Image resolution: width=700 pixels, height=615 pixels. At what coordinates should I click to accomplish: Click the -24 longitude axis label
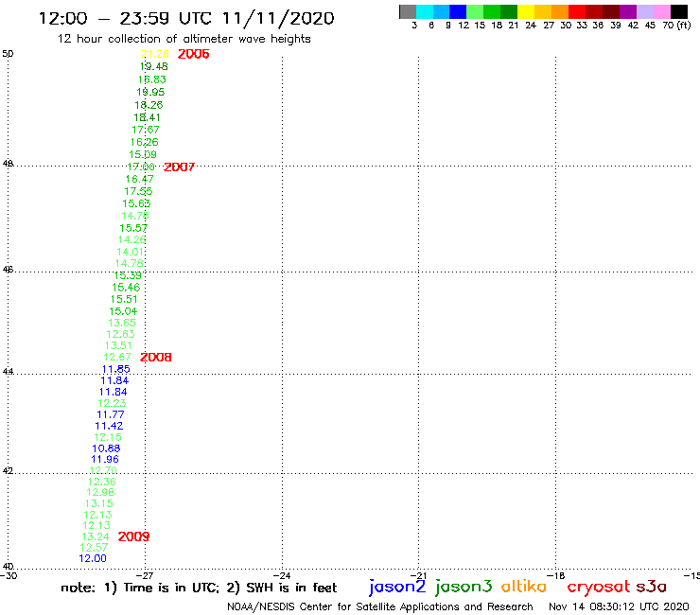(x=282, y=576)
